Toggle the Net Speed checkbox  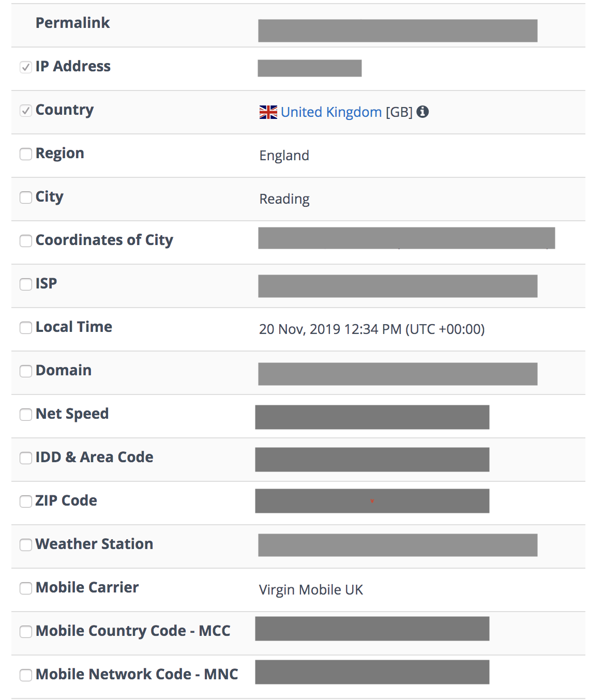[x=26, y=415]
